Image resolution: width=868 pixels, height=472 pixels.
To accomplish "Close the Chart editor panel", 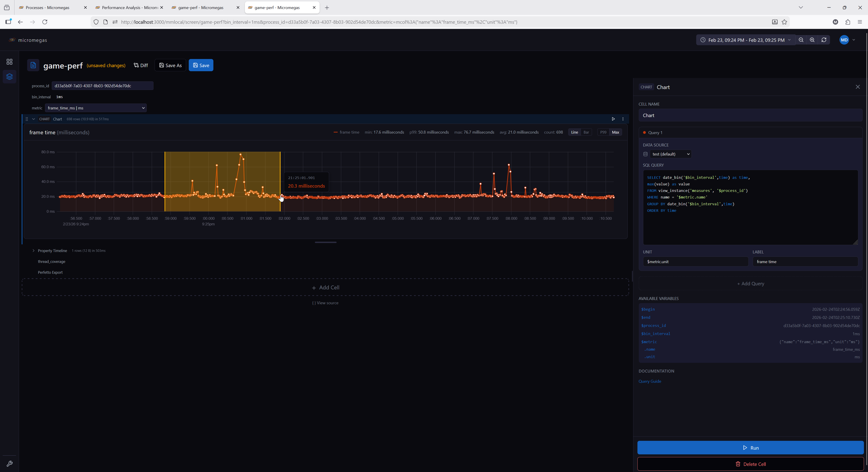I will 858,87.
